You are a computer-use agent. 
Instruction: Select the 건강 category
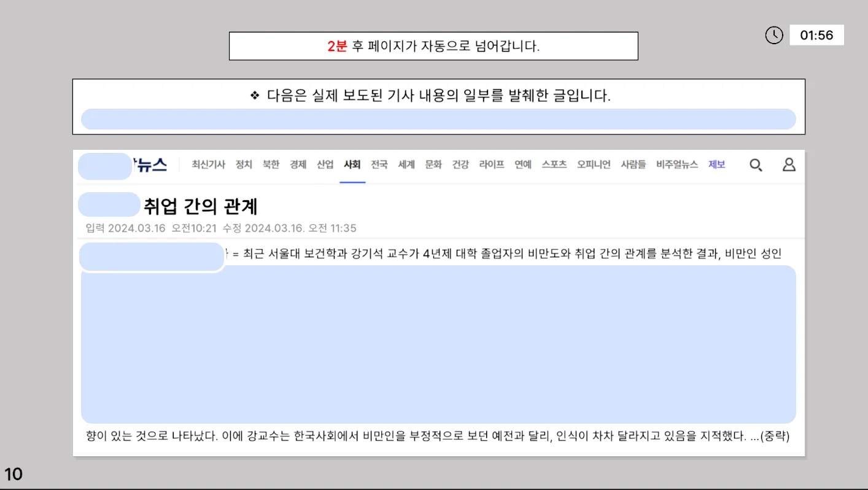click(x=460, y=165)
